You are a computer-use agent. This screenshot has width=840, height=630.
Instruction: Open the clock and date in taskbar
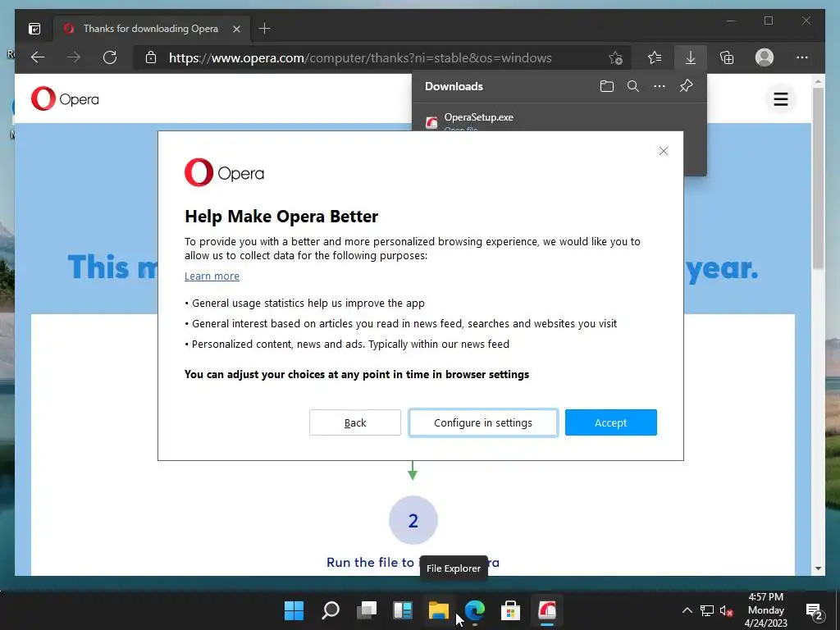(766, 610)
